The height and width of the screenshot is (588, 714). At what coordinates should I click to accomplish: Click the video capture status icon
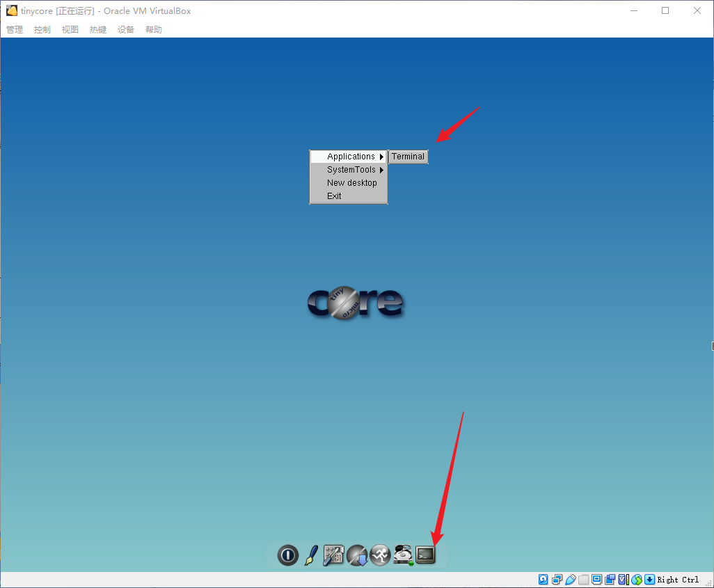[610, 580]
